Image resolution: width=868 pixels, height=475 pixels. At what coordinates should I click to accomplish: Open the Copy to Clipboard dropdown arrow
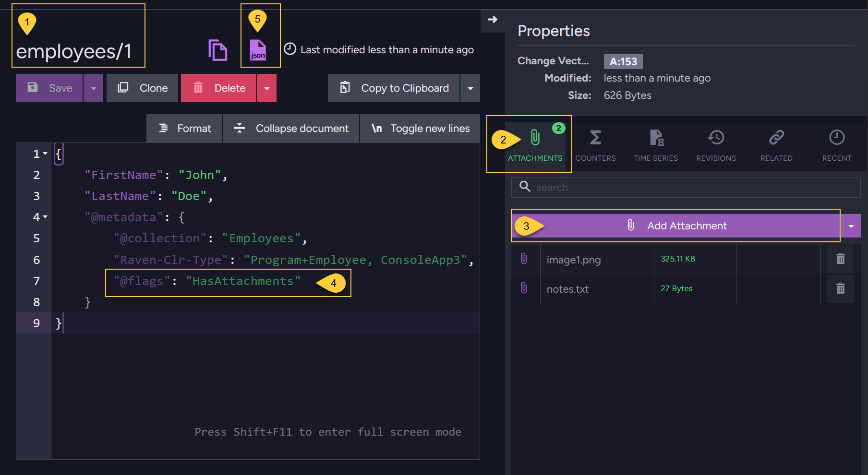click(470, 88)
